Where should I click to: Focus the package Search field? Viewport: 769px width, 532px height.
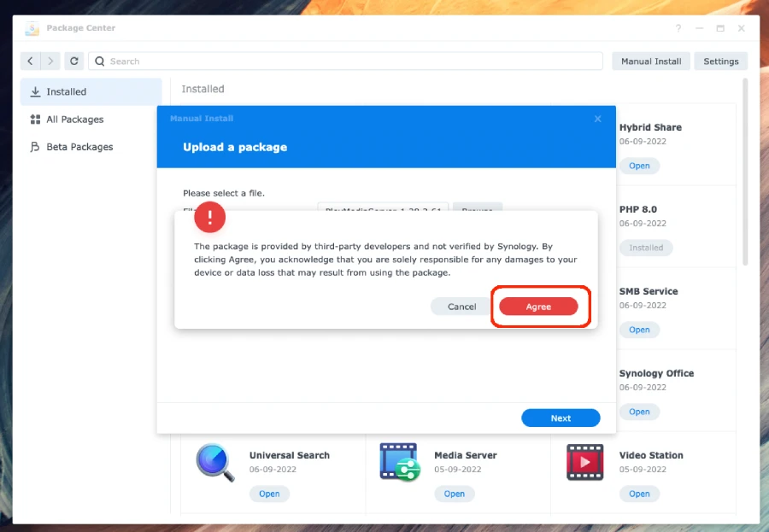pos(346,61)
